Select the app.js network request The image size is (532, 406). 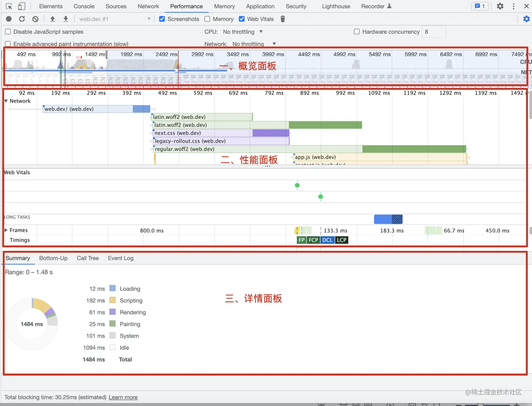click(x=380, y=157)
